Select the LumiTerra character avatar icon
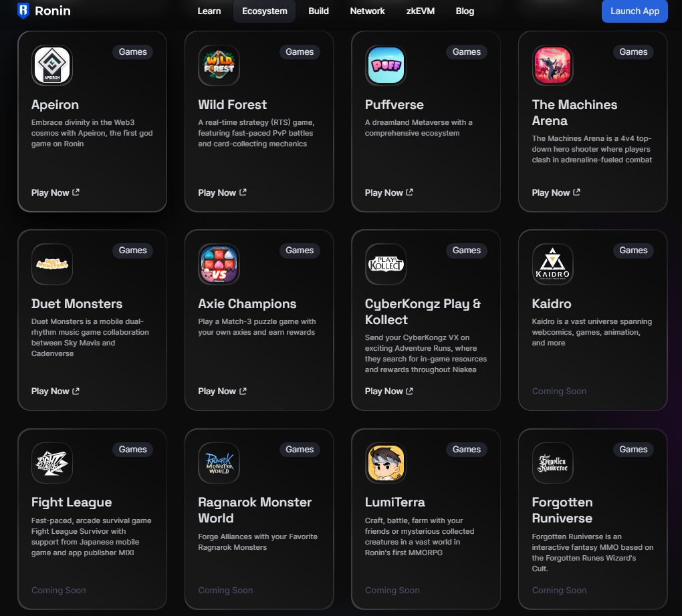Screen dimensions: 682x616 pyautogui.click(x=386, y=463)
